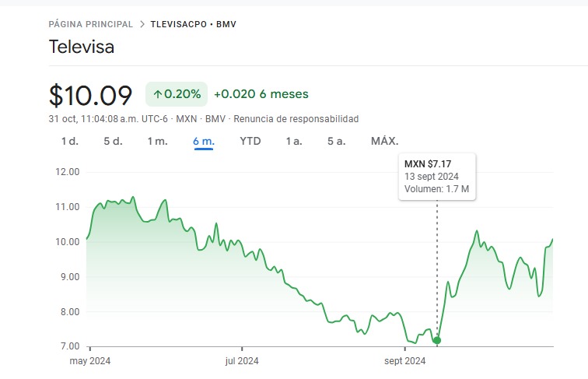Click the +0.020 6 meses change text
This screenshot has width=588, height=379.
pos(261,94)
